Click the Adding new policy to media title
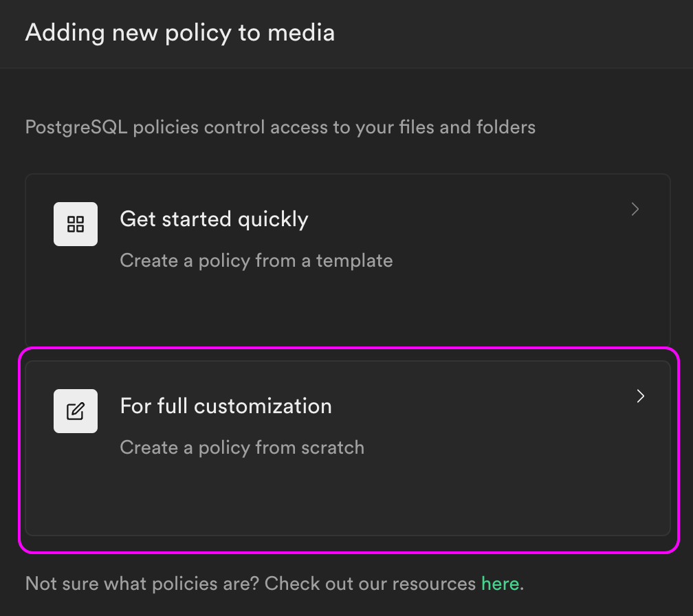 [180, 33]
